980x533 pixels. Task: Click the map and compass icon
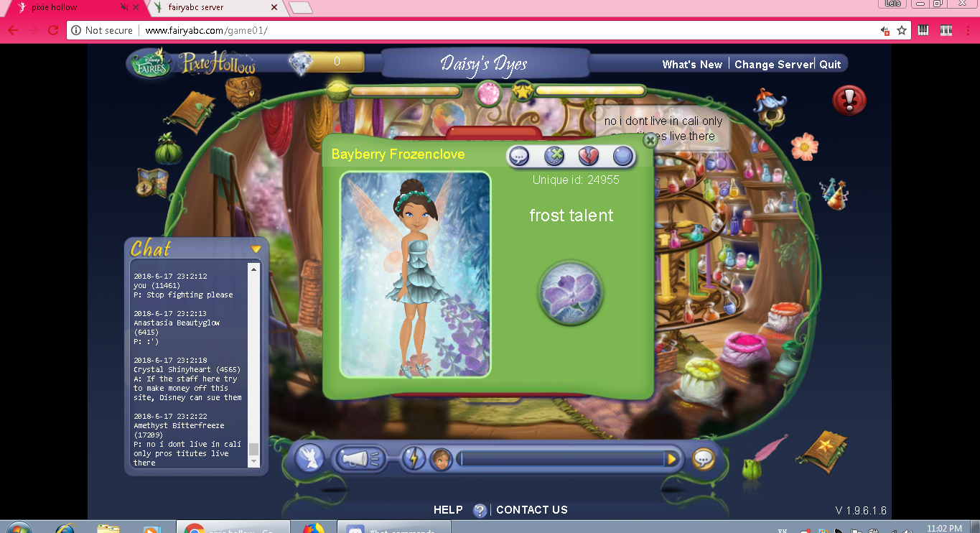pos(151,182)
